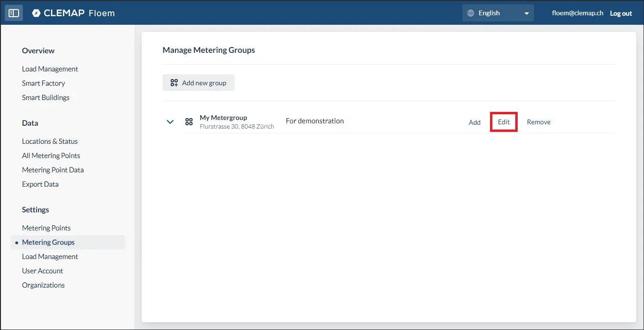Go to Smart Buildings

coord(46,97)
